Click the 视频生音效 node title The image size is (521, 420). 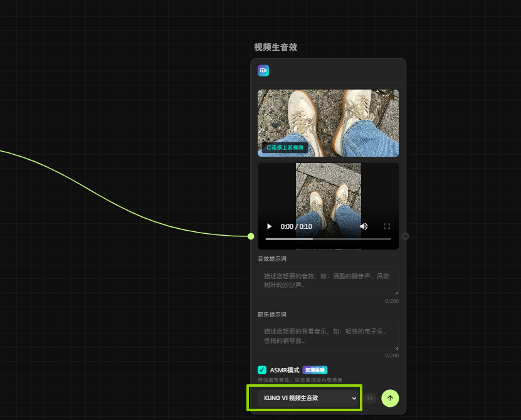click(275, 48)
